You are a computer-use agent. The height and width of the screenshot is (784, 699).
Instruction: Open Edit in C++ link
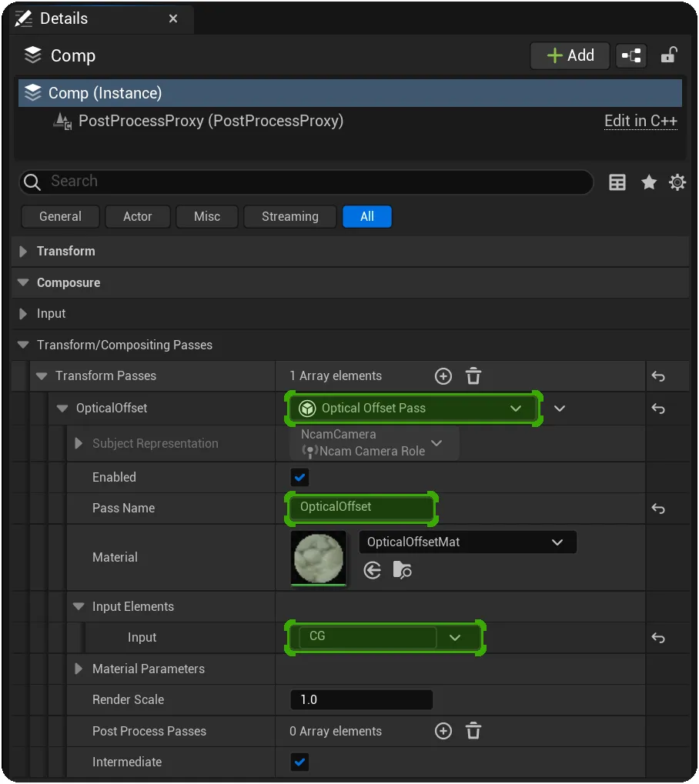point(640,121)
